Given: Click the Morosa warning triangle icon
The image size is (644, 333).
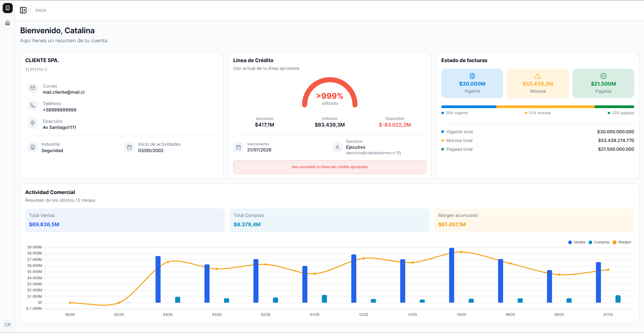Looking at the screenshot, I should pos(538,76).
